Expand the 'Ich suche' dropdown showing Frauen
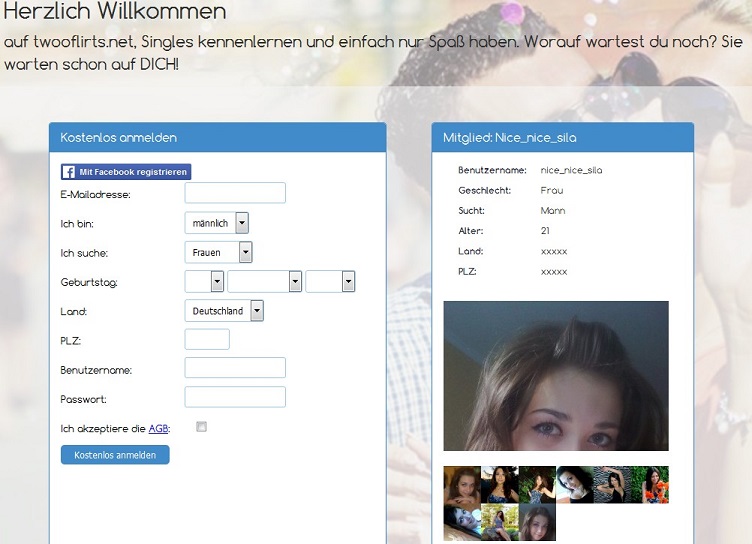752x544 pixels. 218,253
